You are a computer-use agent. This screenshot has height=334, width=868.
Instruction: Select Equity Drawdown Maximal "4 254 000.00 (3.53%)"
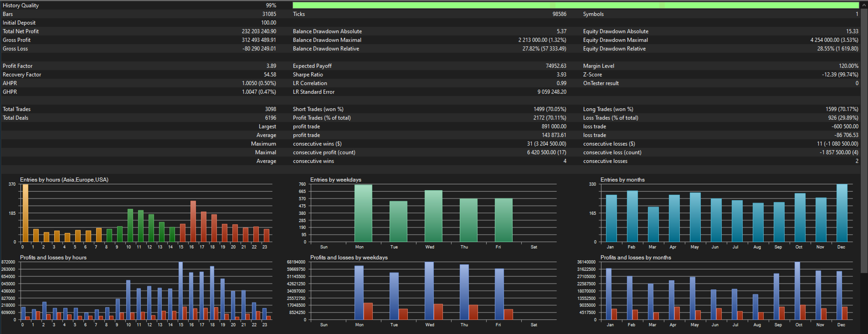click(834, 40)
